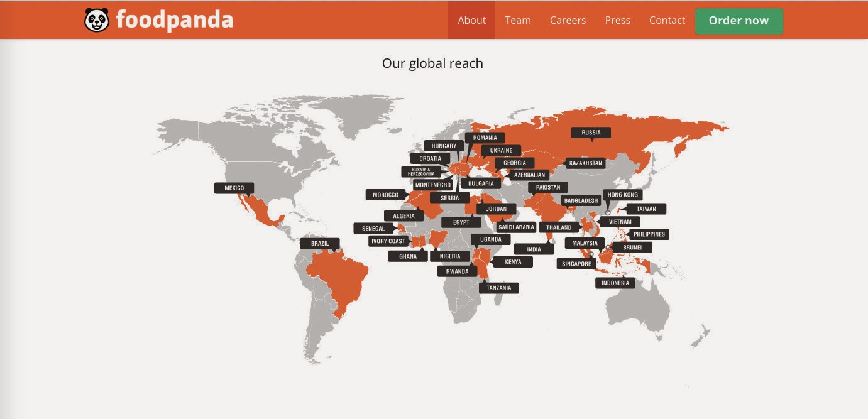The width and height of the screenshot is (868, 419).
Task: Select Indonesia on the map
Action: 615,283
